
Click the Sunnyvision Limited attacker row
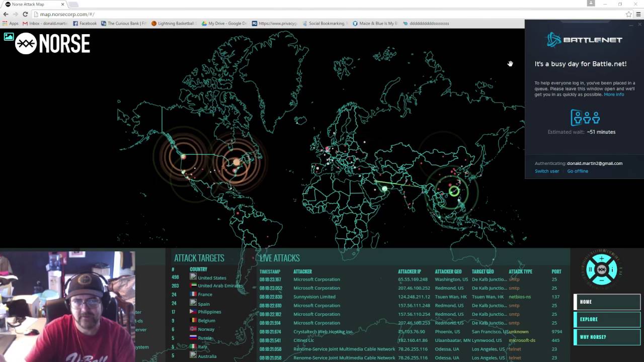point(314,297)
